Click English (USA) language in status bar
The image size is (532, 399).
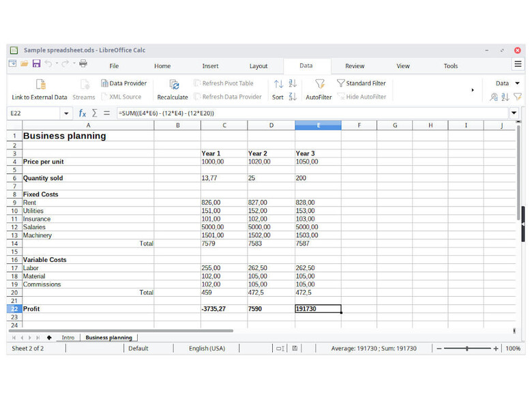(x=207, y=349)
